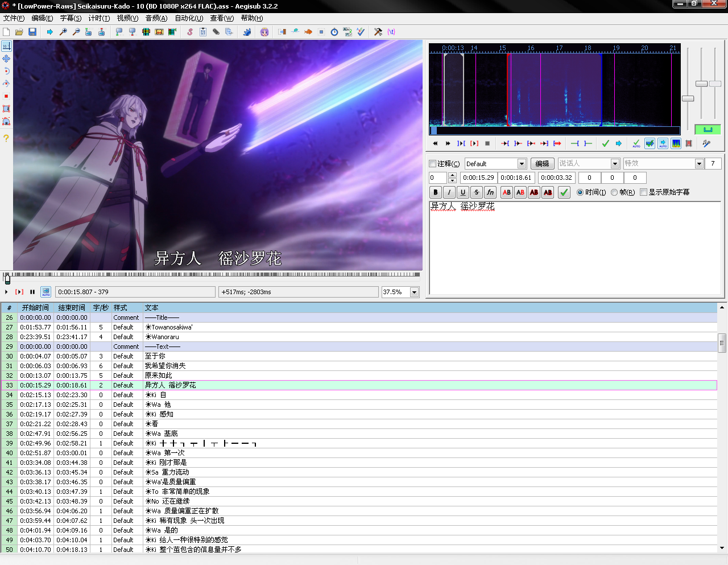
Task: Click the Jump to arrow icon
Action: pos(50,32)
